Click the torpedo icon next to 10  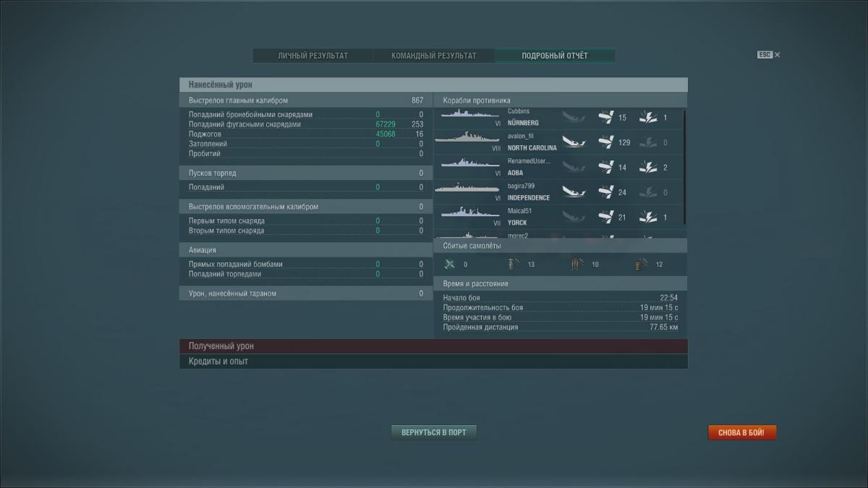pos(576,265)
